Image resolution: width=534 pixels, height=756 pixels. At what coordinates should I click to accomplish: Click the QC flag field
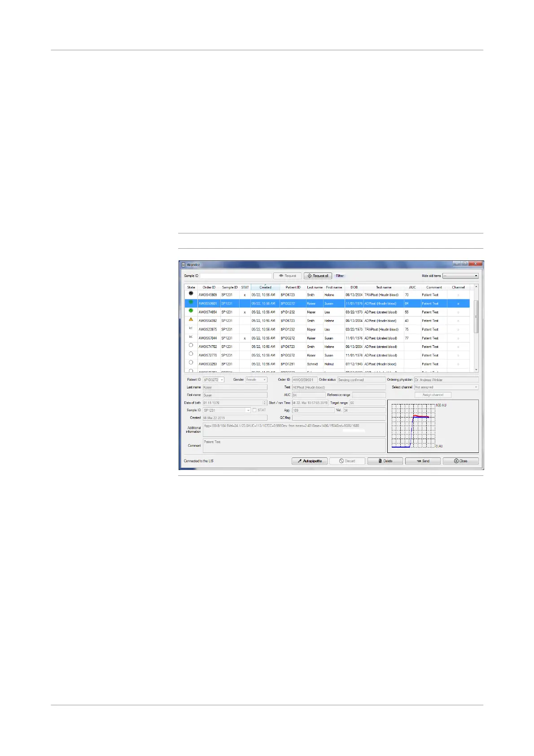coord(339,418)
